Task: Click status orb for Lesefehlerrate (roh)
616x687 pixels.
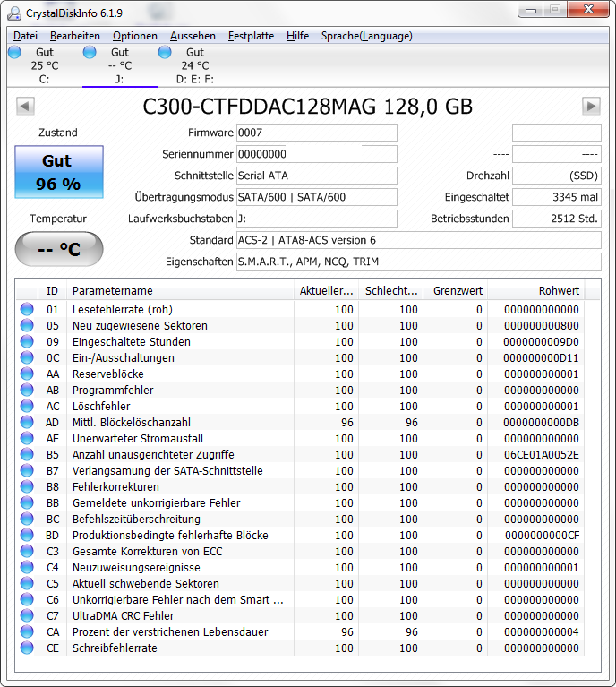Action: 27,309
